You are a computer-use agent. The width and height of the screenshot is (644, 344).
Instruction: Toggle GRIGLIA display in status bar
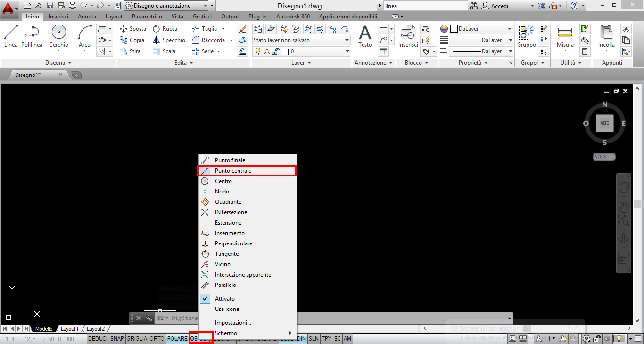tap(137, 339)
